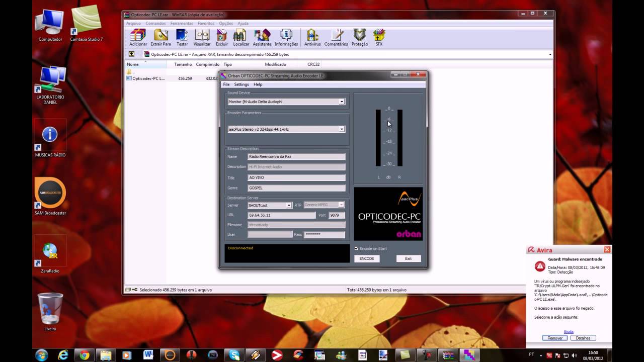Click the Port field 9879
The height and width of the screenshot is (362, 644).
(337, 215)
